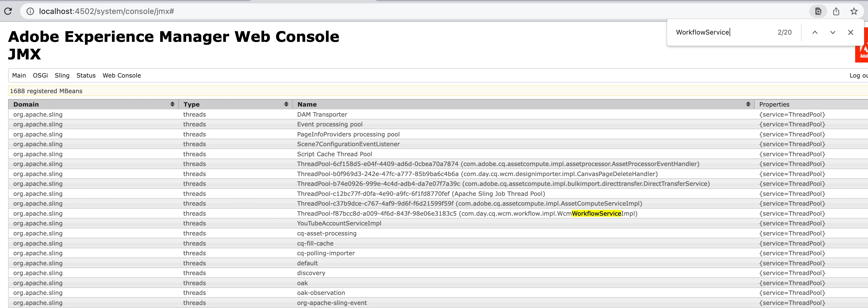Bookmark this page with the star icon

[854, 11]
